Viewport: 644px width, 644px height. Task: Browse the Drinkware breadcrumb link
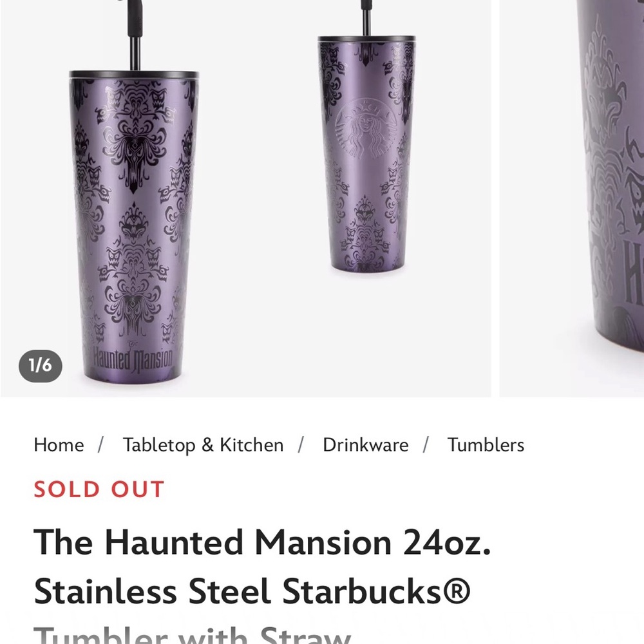[366, 445]
